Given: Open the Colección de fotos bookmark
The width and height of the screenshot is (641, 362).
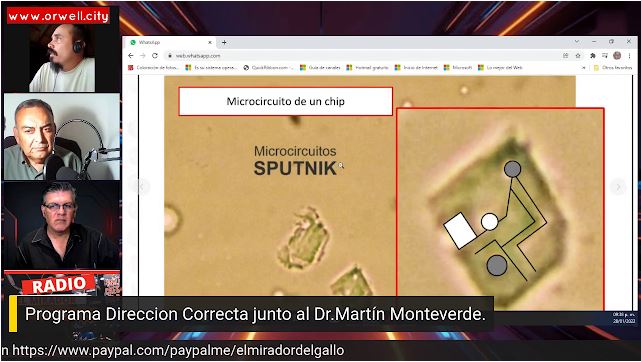Looking at the screenshot, I should click(x=153, y=68).
